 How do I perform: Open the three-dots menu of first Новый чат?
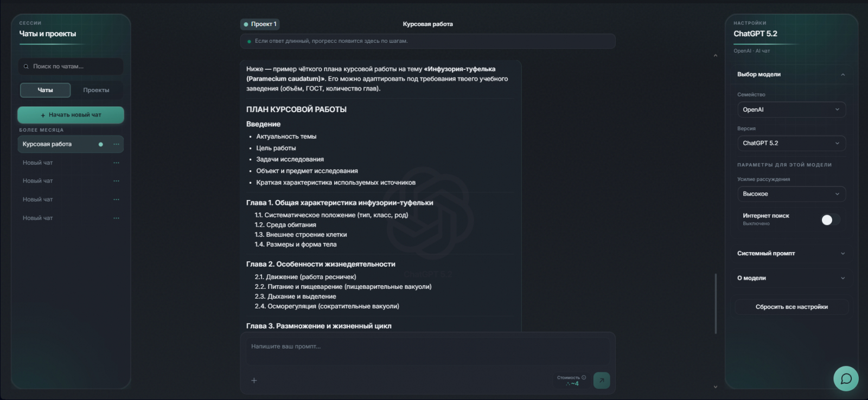[116, 163]
